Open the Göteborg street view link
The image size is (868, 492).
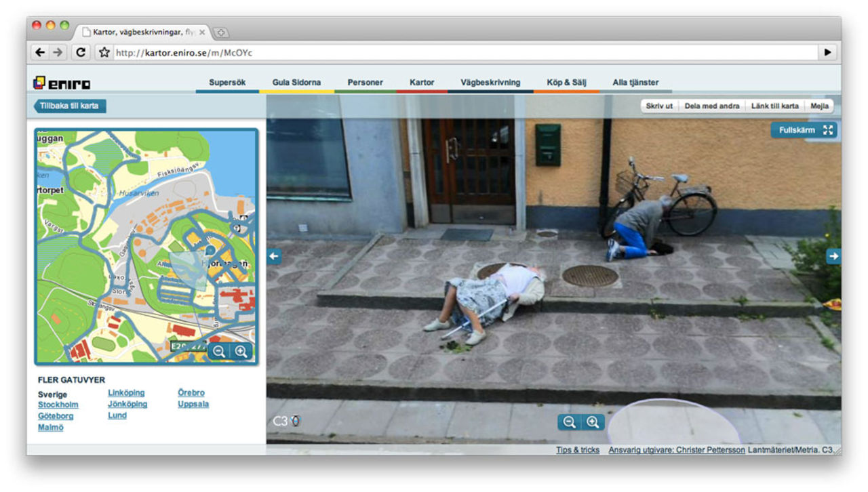[x=56, y=416]
